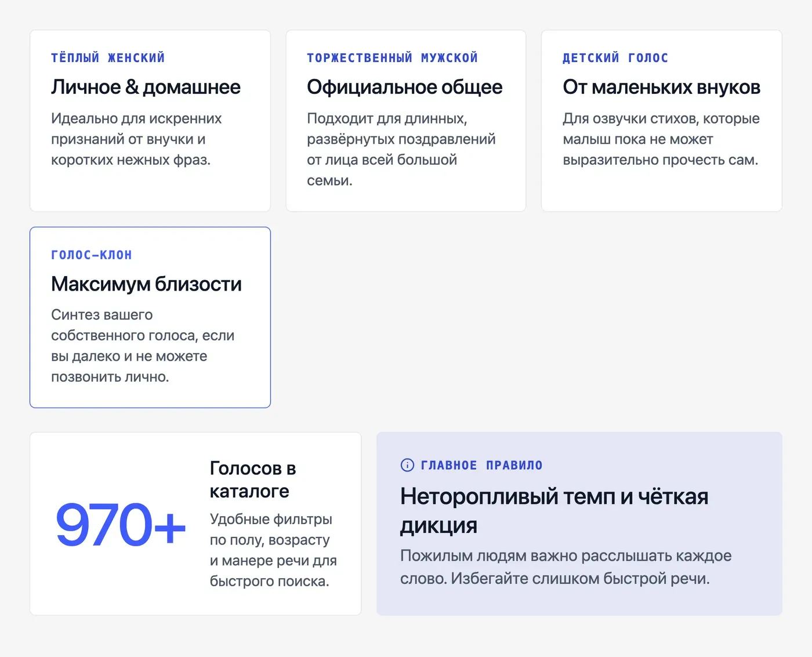812x657 pixels.
Task: Click the description starting Идеально для искренних
Action: click(x=136, y=139)
